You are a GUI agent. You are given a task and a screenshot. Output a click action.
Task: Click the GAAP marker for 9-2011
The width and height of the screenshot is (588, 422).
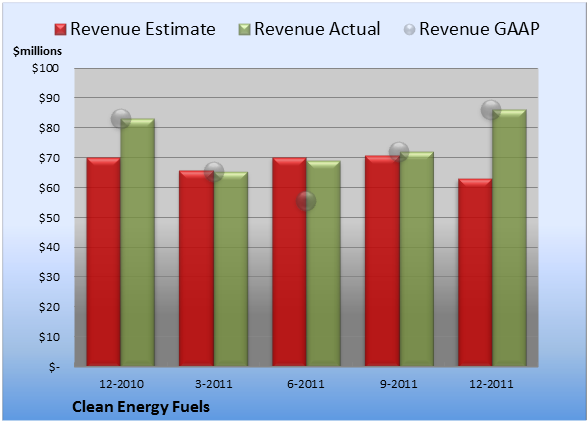[x=399, y=152]
